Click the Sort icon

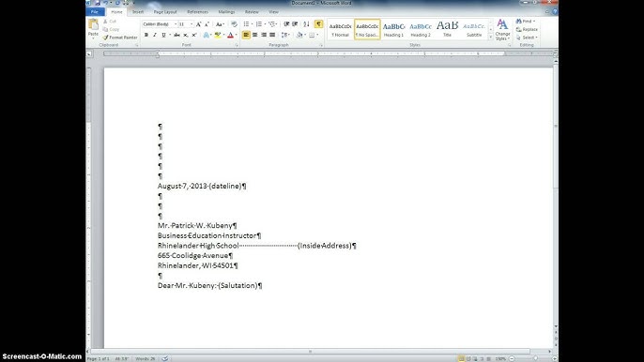[x=306, y=24]
